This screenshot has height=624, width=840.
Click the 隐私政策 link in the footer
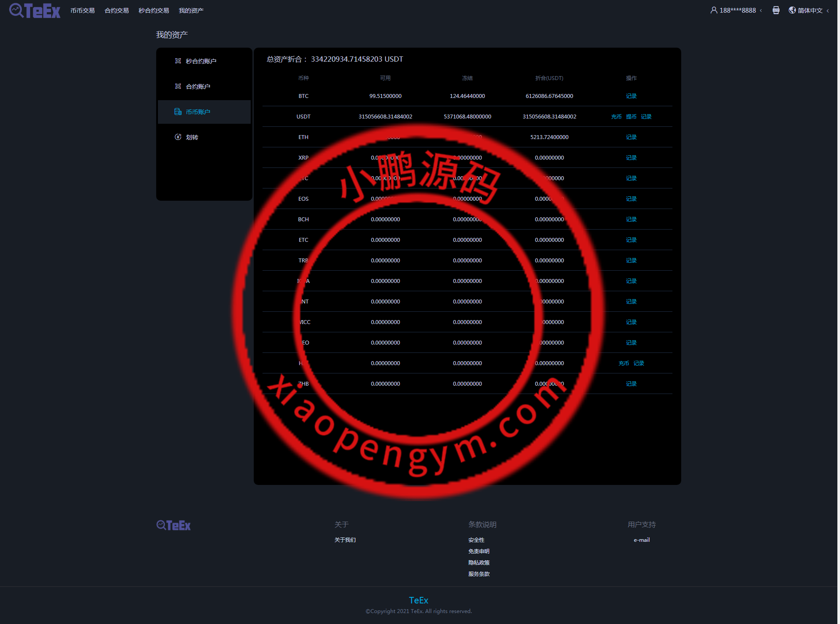[479, 562]
